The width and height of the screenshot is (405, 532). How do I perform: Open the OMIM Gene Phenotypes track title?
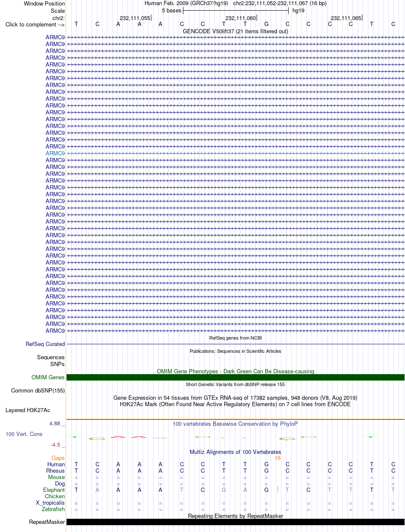(x=235, y=371)
